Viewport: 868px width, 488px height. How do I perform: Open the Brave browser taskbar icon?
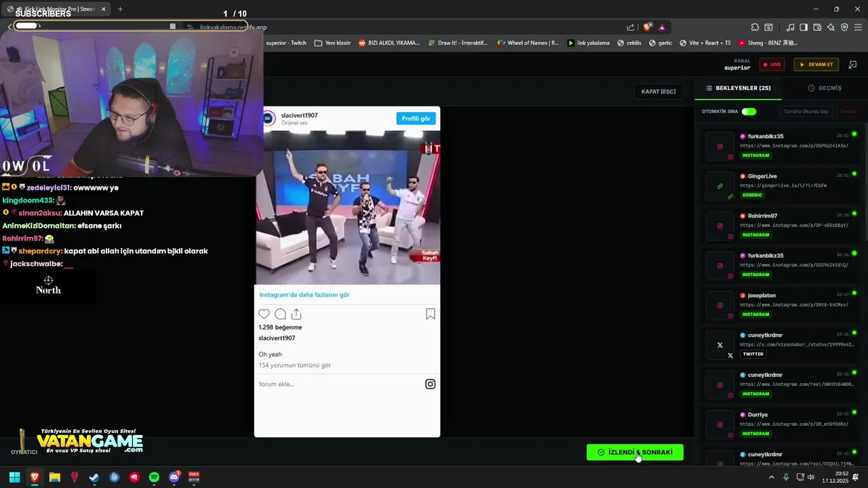(35, 477)
